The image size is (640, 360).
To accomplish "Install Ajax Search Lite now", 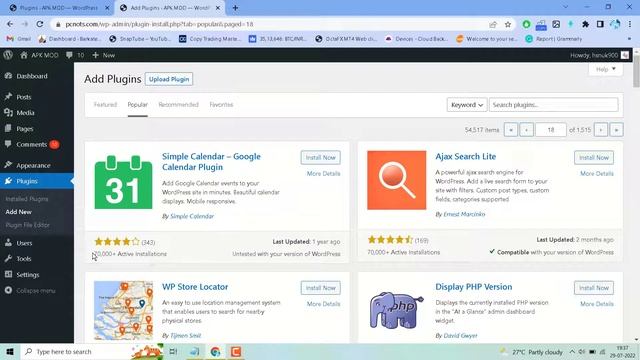I will tap(594, 158).
